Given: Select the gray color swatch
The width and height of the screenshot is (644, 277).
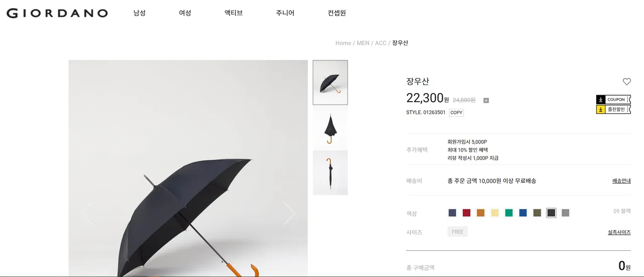Looking at the screenshot, I should [x=566, y=213].
